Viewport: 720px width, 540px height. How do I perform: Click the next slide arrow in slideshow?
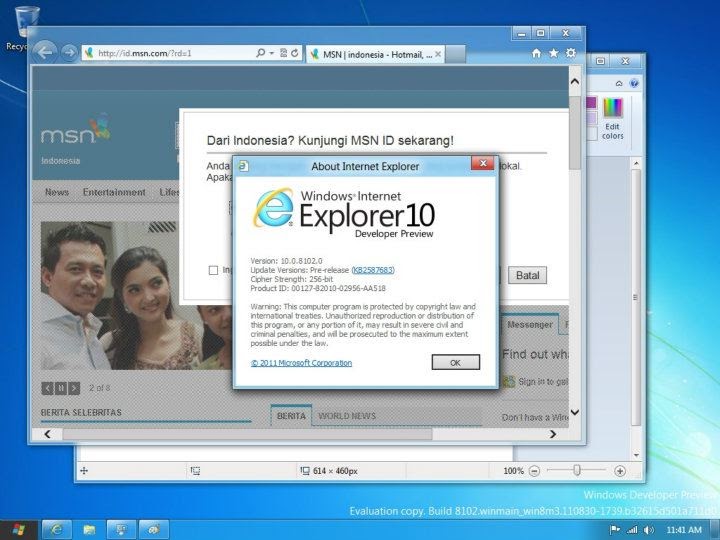point(74,388)
